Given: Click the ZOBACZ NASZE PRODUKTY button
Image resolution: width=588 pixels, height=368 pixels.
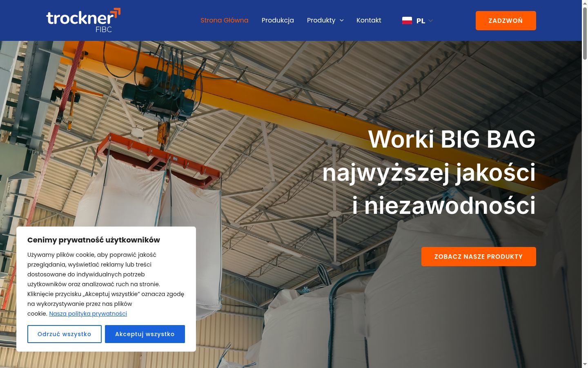Looking at the screenshot, I should pyautogui.click(x=479, y=257).
